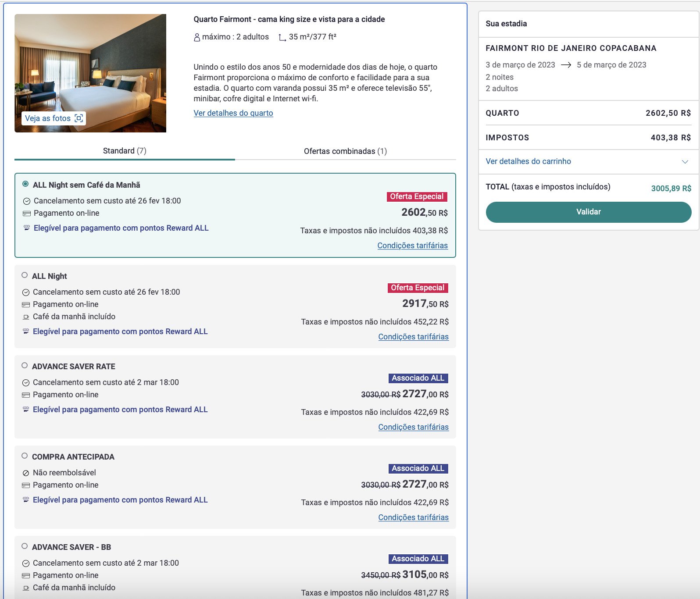Click Associado ALL badge in ADVANCE SAVER - BB
700x599 pixels.
click(x=418, y=559)
